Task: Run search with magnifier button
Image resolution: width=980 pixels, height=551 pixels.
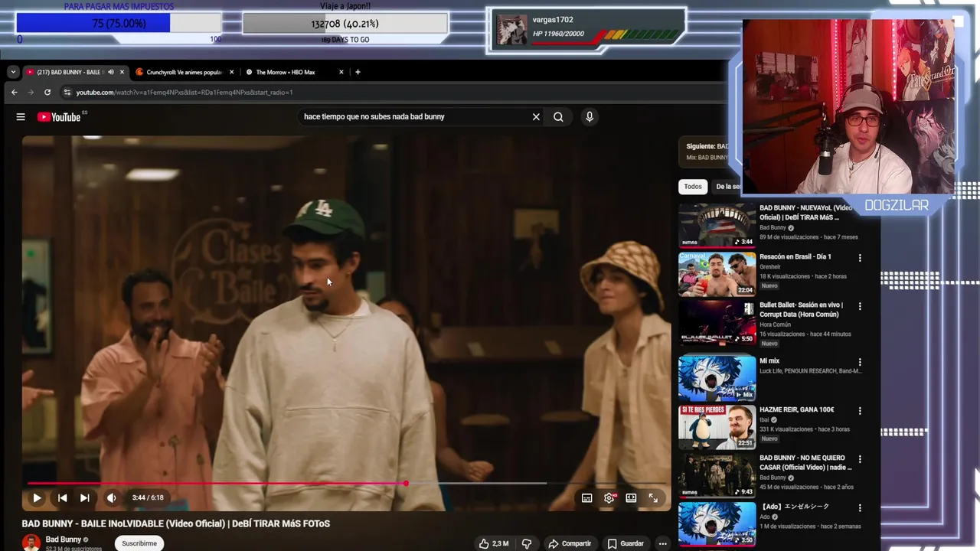Action: tap(558, 117)
